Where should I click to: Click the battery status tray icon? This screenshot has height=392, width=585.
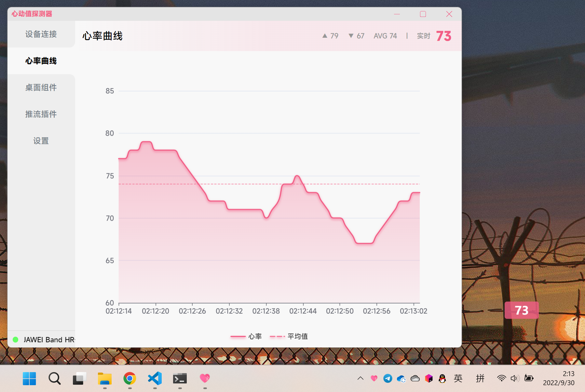[529, 378]
